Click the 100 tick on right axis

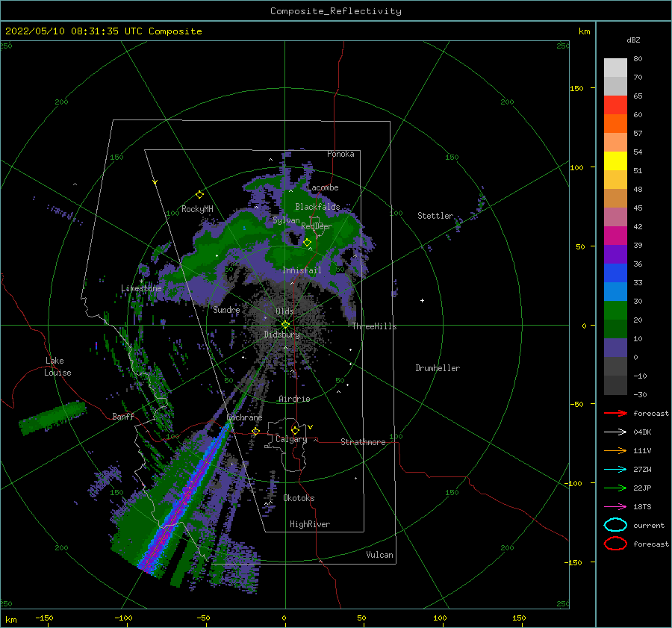click(576, 167)
